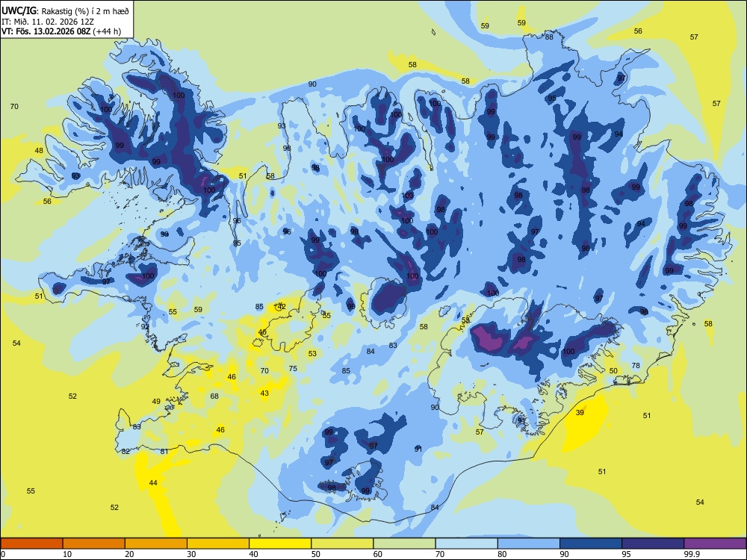Click the 0–10 dark orange legend swatch
Screen dimensions: 747x560
(31, 544)
